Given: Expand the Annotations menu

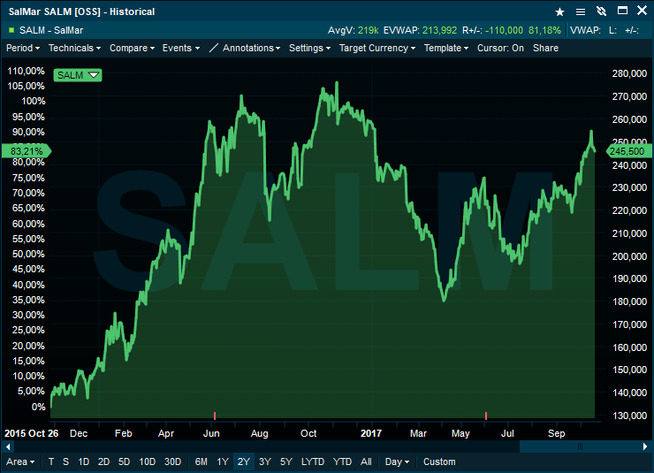Looking at the screenshot, I should click(x=251, y=48).
